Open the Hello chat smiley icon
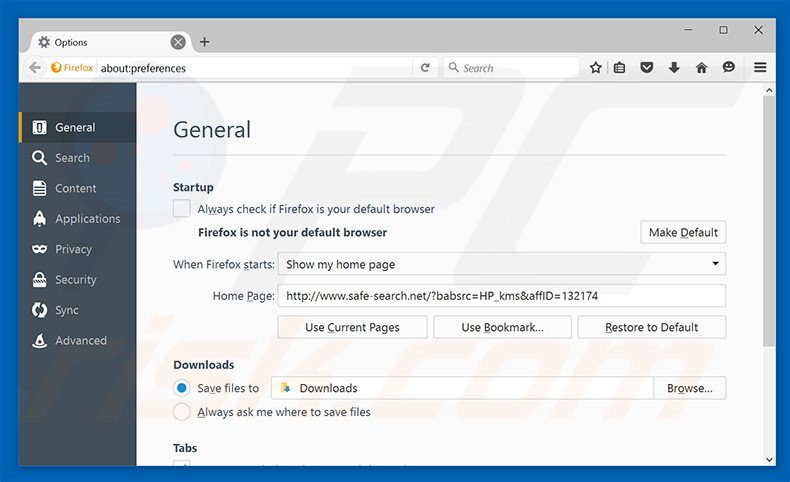Screen dimensions: 790x482 click(x=729, y=67)
